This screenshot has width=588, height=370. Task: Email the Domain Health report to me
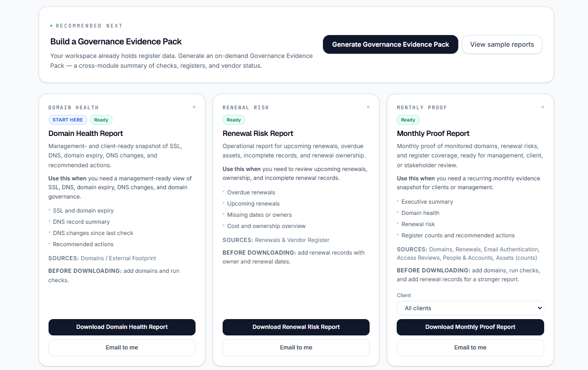coord(122,348)
